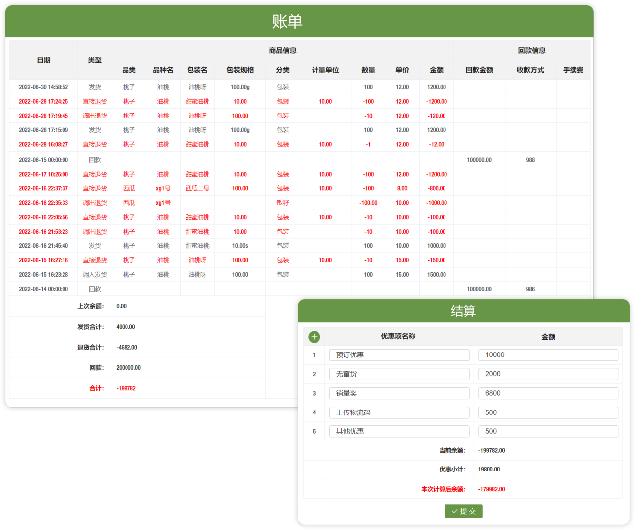
Task: Click the 回款金额 column header
Action: 479,70
